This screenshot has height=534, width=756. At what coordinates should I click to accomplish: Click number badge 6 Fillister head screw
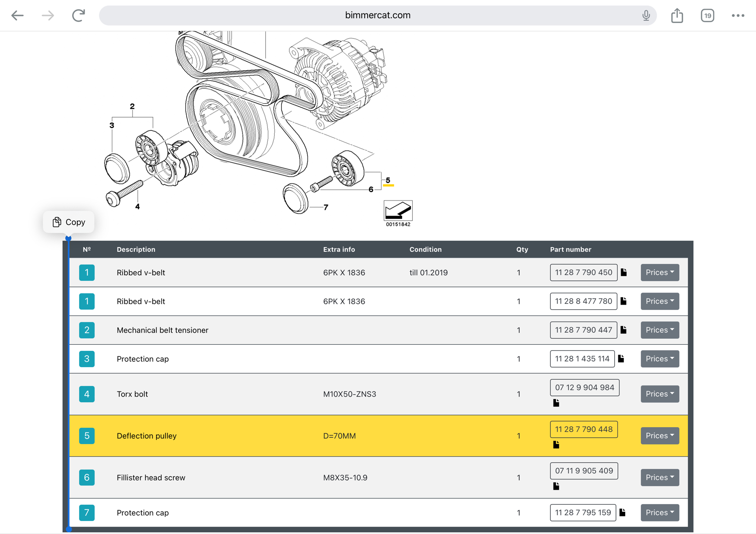click(87, 477)
